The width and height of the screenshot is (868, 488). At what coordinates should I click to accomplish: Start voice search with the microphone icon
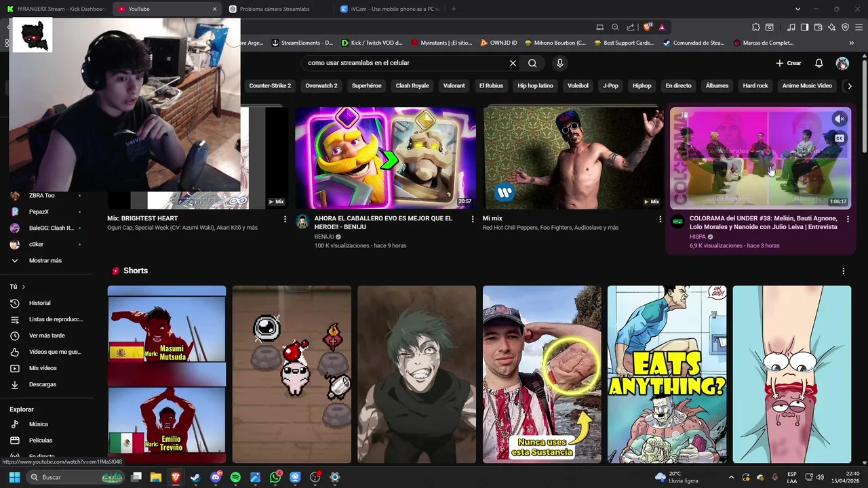point(559,63)
